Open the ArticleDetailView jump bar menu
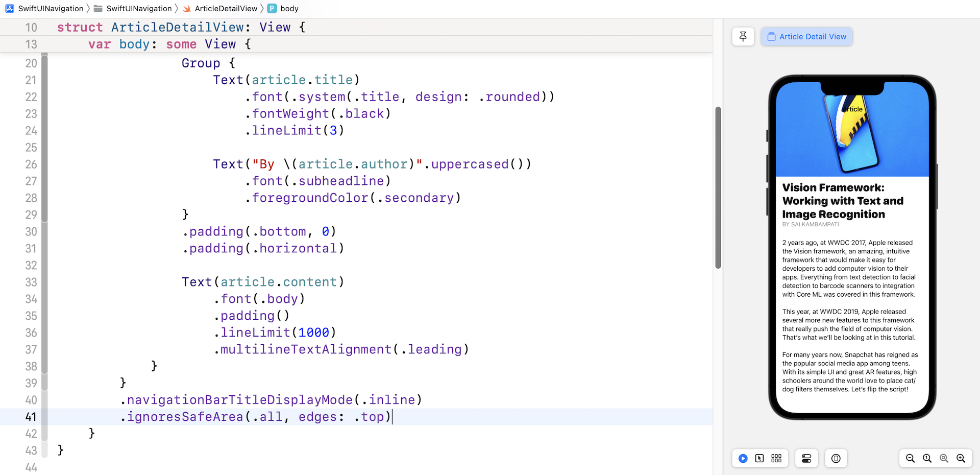The width and height of the screenshot is (980, 475). (225, 8)
